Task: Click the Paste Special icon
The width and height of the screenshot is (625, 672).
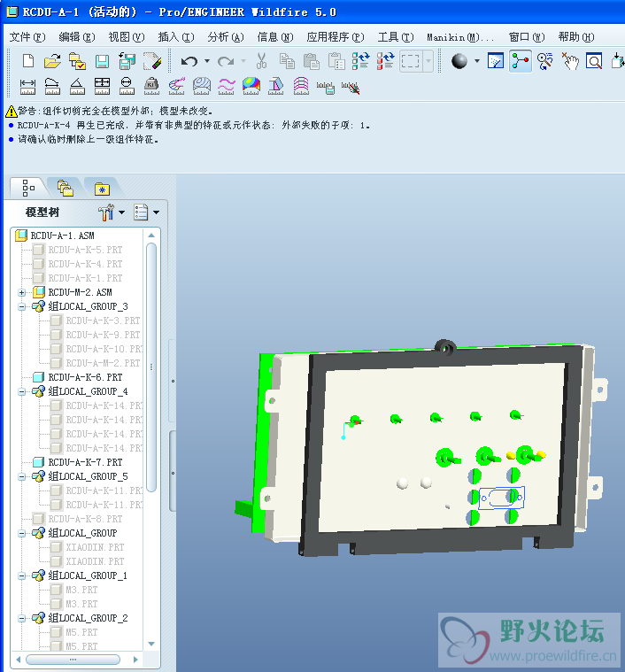Action: coord(336,61)
